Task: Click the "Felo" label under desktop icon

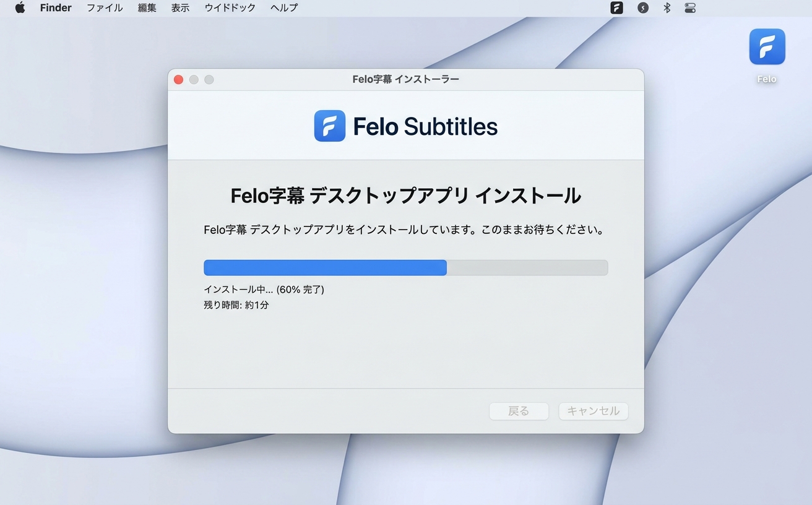Action: click(767, 79)
